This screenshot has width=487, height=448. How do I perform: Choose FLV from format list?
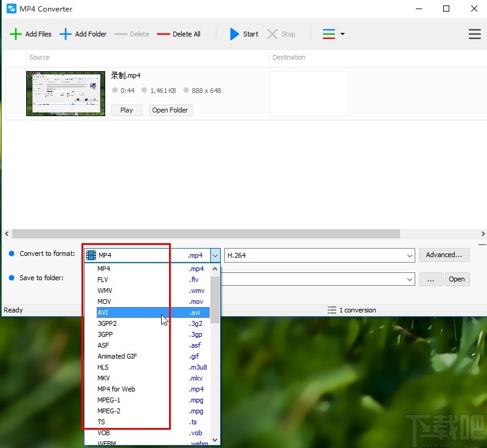click(x=153, y=280)
